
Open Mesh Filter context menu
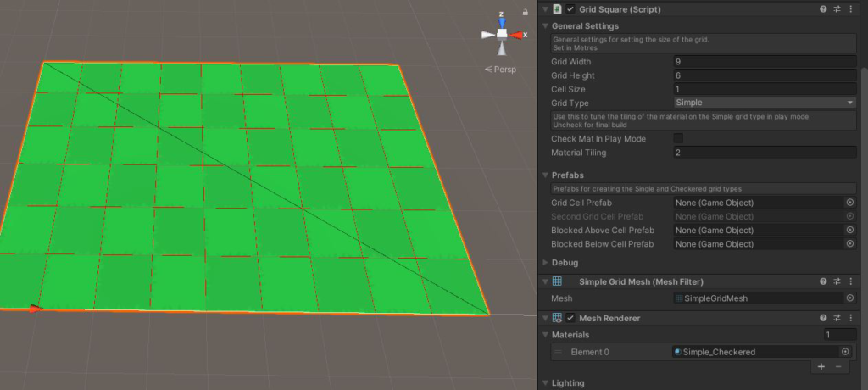[x=851, y=281]
